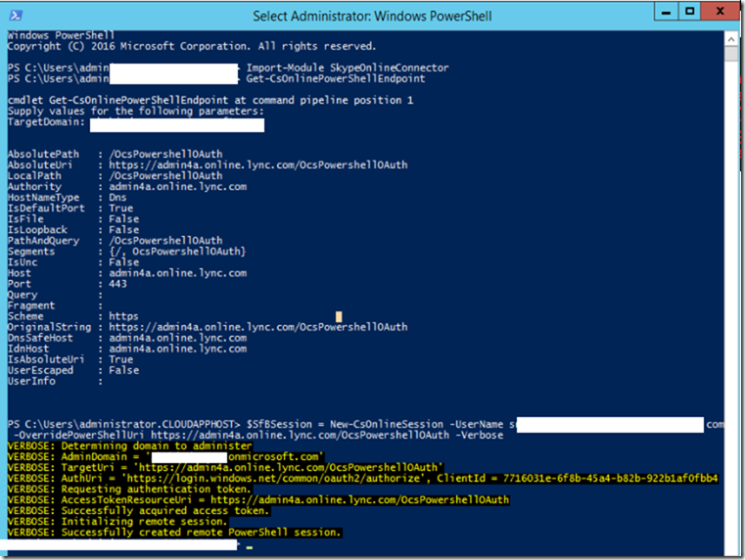This screenshot has width=745, height=560.
Task: Click the '-Verbose' switch text
Action: [479, 436]
